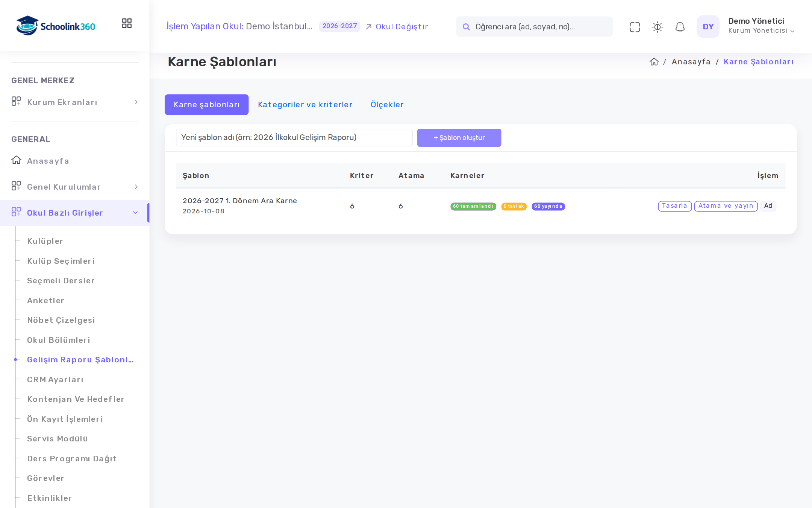This screenshot has height=508, width=812.
Task: Click the Anasayfa house icon in sidebar
Action: pyautogui.click(x=16, y=160)
